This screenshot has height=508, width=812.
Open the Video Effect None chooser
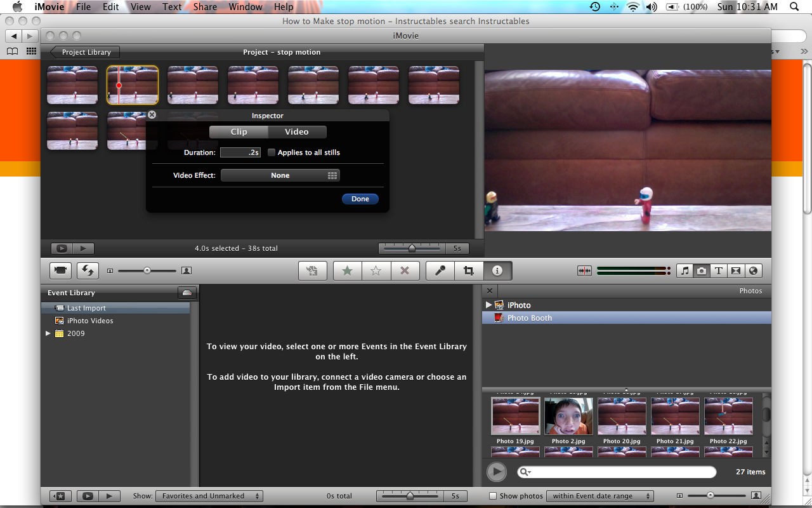[280, 175]
